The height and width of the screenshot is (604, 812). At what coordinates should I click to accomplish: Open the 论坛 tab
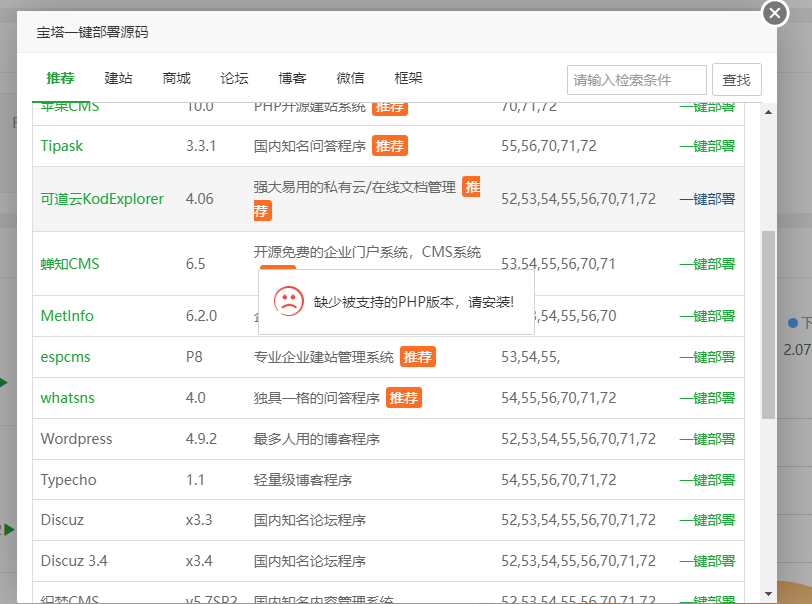234,78
